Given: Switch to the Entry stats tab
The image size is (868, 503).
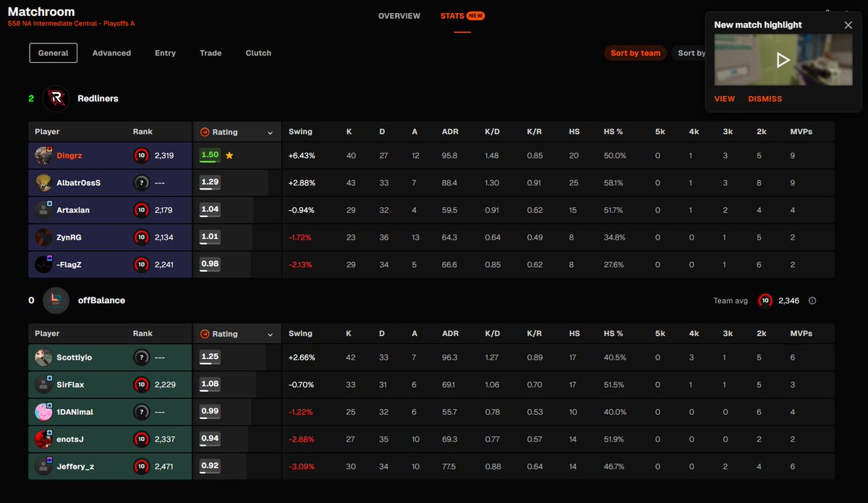Looking at the screenshot, I should pyautogui.click(x=165, y=53).
